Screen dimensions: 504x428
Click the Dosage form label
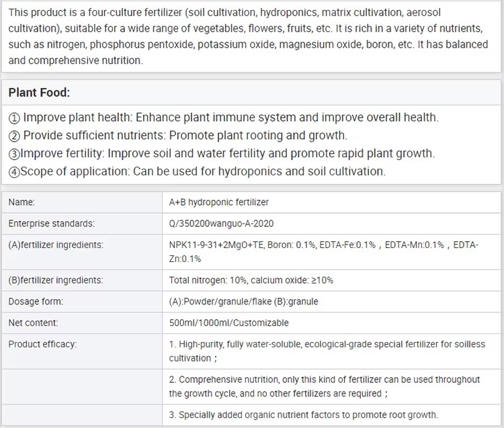tap(36, 302)
